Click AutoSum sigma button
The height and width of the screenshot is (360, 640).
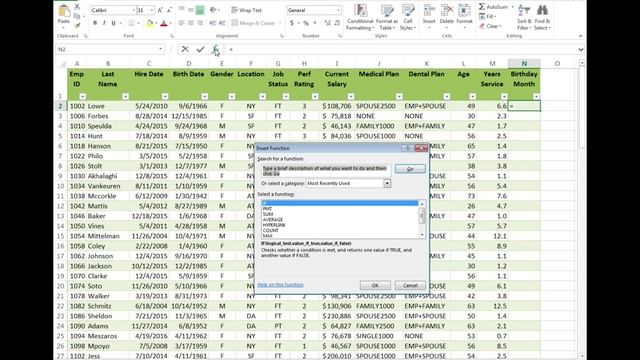click(493, 7)
